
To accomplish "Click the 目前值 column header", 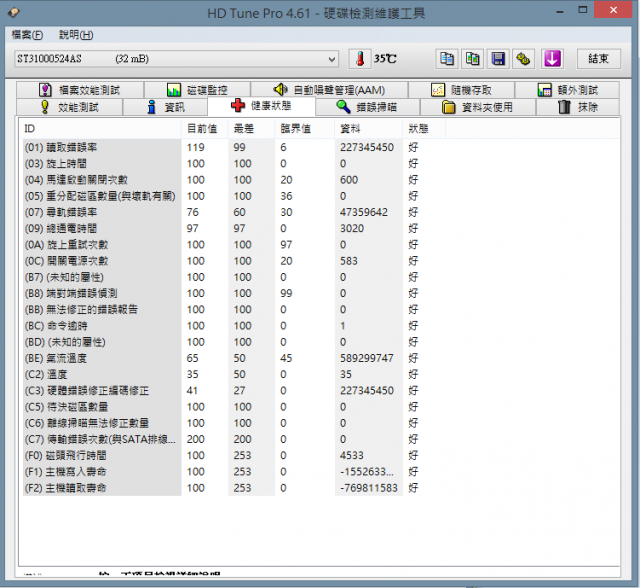I will (204, 129).
